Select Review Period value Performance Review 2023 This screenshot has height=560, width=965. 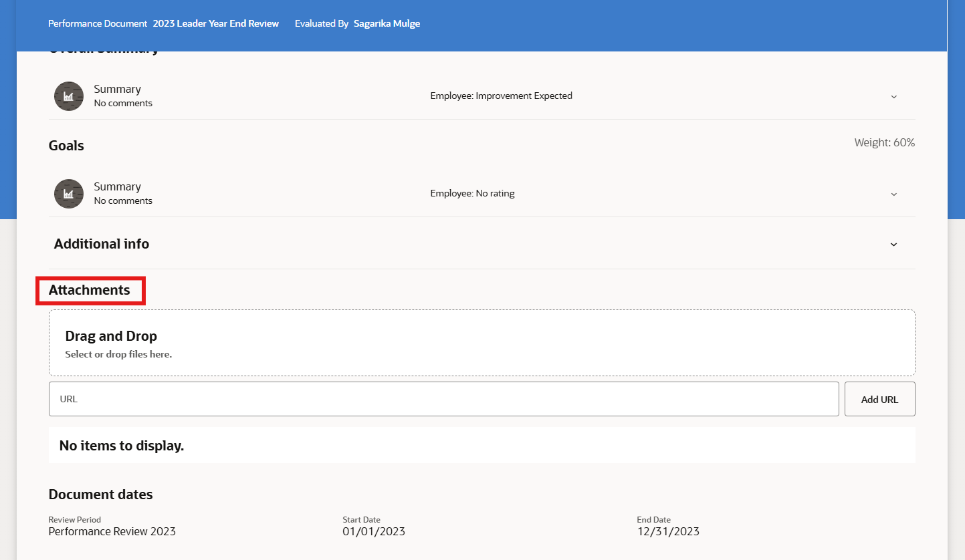pyautogui.click(x=111, y=531)
